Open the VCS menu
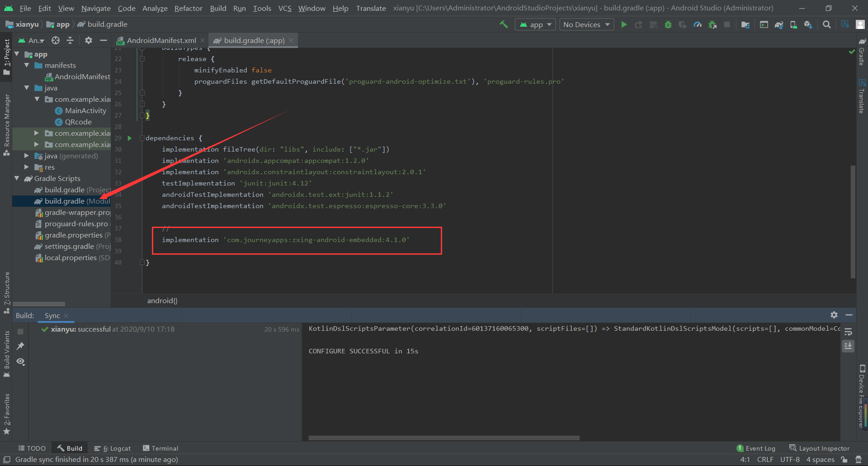The height and width of the screenshot is (466, 868). click(285, 8)
